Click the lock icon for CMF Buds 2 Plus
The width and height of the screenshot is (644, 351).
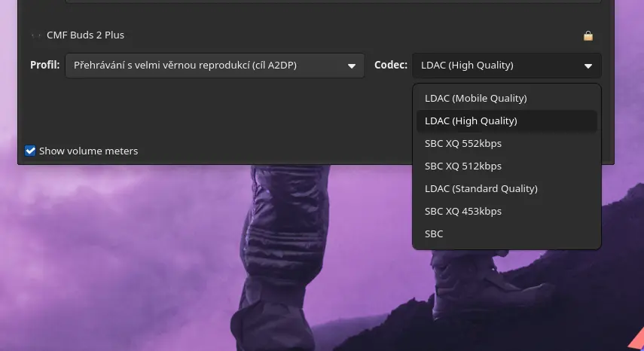click(588, 35)
